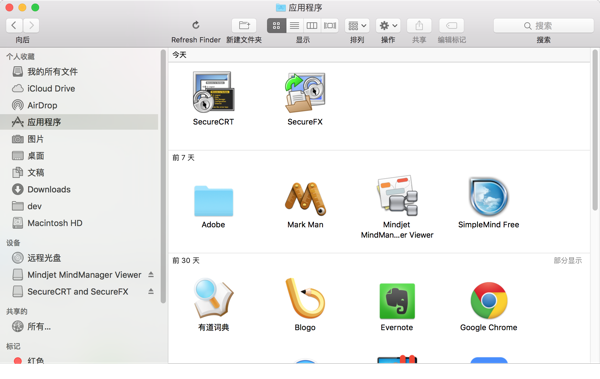Switch to icon view mode
600x379 pixels.
click(x=276, y=26)
